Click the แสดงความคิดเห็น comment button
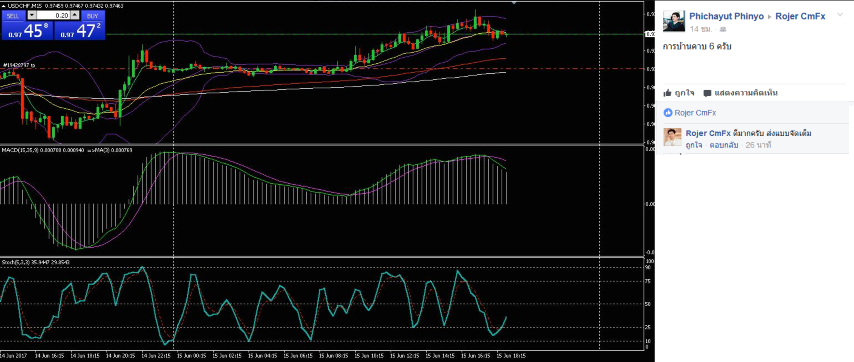Screen dimensions: 854x362 pyautogui.click(x=740, y=93)
